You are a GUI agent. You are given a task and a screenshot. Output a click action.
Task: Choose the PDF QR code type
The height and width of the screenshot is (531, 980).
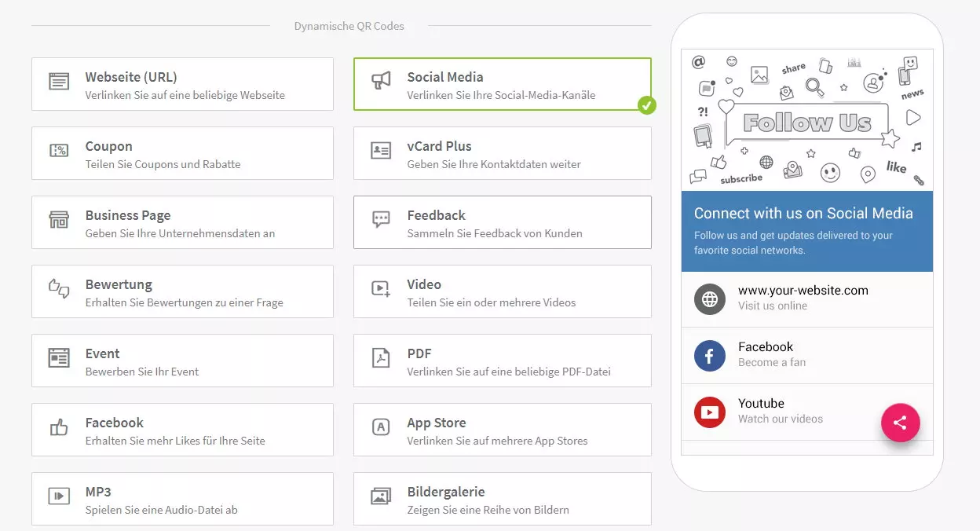click(x=503, y=361)
